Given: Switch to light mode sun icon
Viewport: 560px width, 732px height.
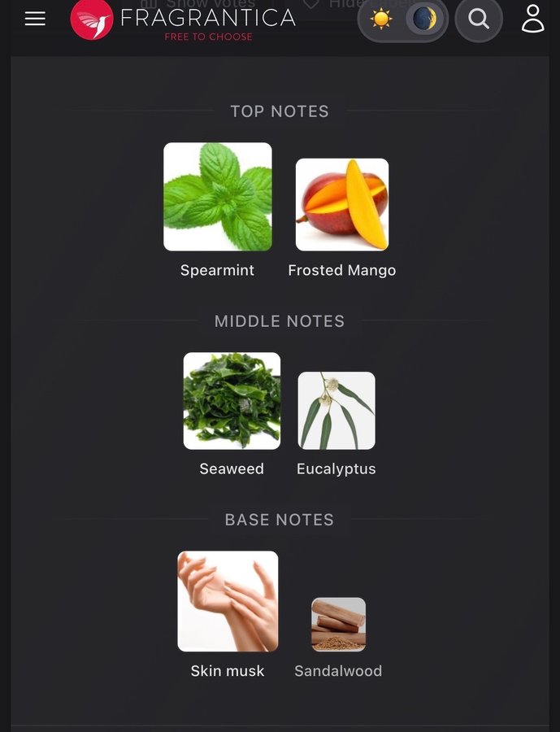Looking at the screenshot, I should tap(381, 20).
